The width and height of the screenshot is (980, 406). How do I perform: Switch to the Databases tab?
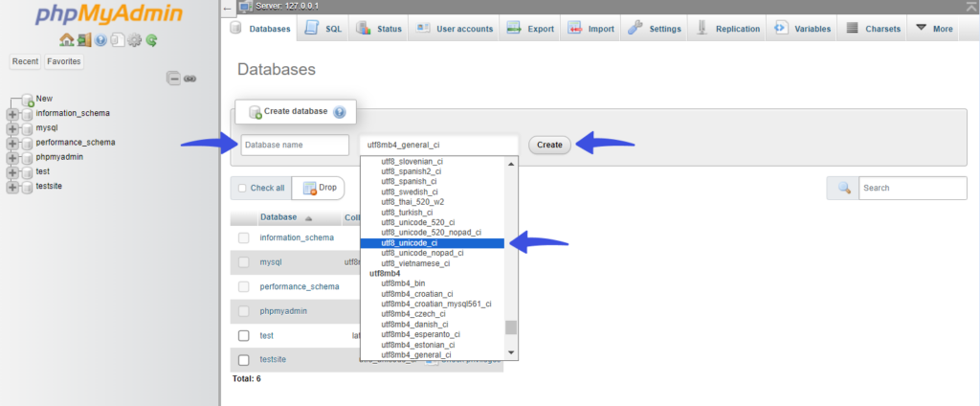tap(260, 29)
